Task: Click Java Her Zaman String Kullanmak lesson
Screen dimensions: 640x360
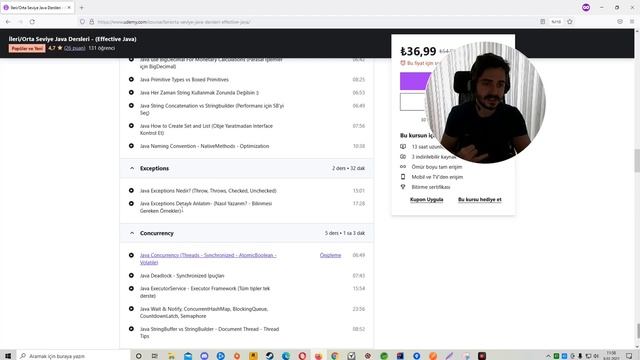Action: [199, 93]
